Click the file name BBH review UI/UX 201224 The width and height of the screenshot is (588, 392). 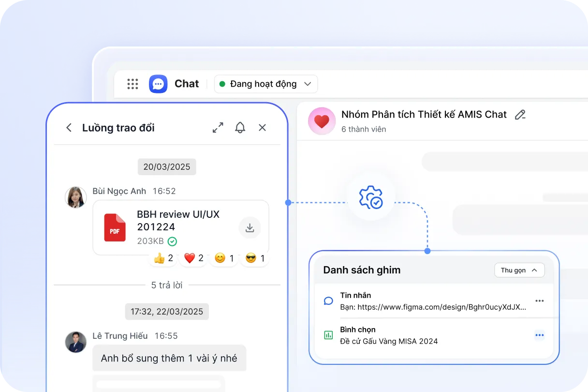tap(178, 221)
